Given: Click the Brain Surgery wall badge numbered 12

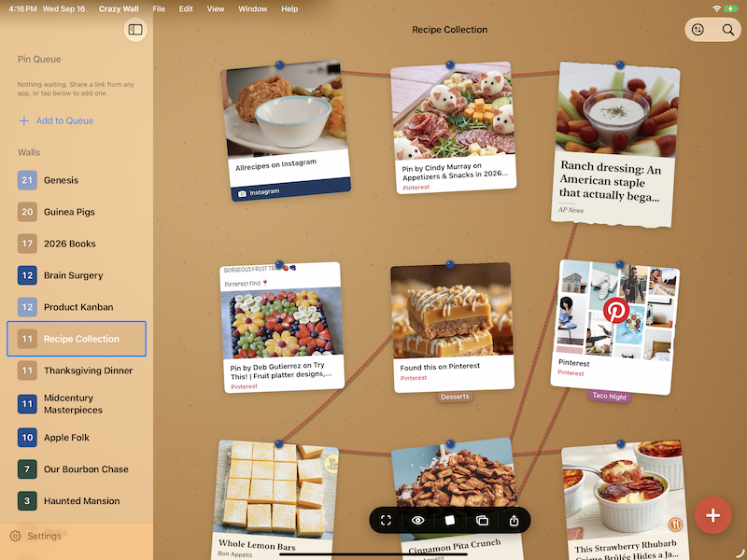Looking at the screenshot, I should (27, 275).
